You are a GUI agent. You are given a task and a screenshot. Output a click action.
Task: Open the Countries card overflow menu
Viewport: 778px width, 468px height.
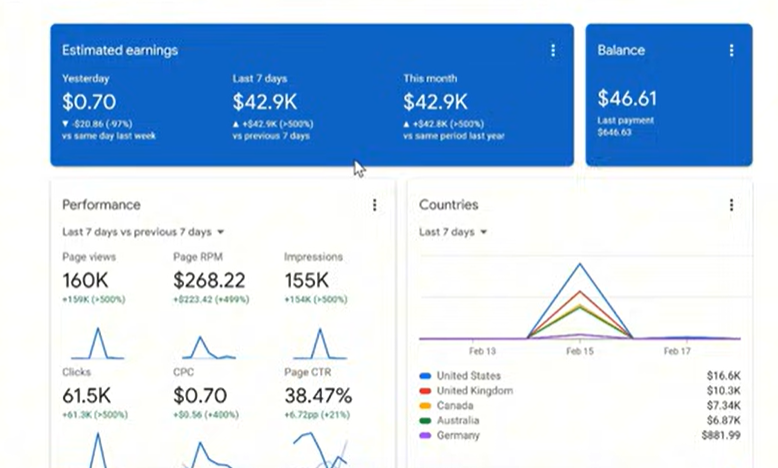(731, 205)
